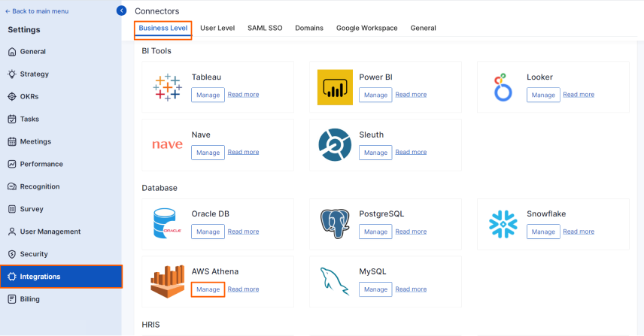Click the Sleuth logo

pos(335,145)
